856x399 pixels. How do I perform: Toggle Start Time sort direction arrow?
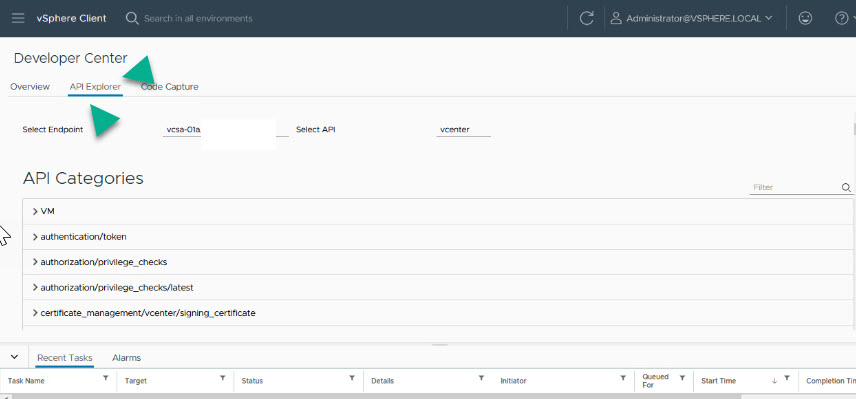tap(774, 380)
